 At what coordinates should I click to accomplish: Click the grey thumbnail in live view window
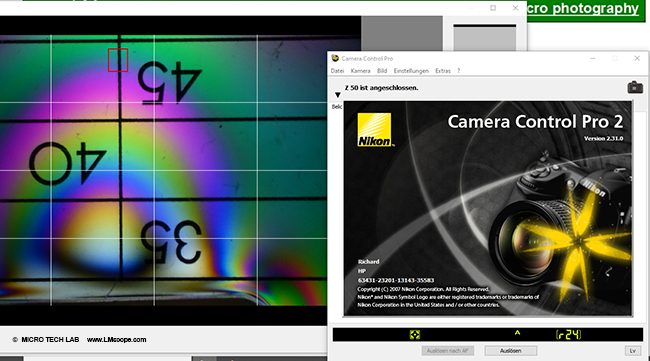pyautogui.click(x=485, y=38)
